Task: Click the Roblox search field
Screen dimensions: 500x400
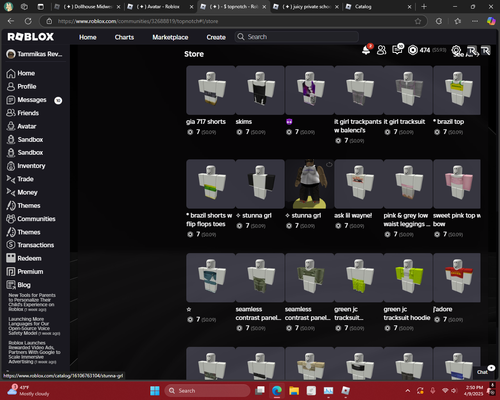Action: pyautogui.click(x=297, y=37)
